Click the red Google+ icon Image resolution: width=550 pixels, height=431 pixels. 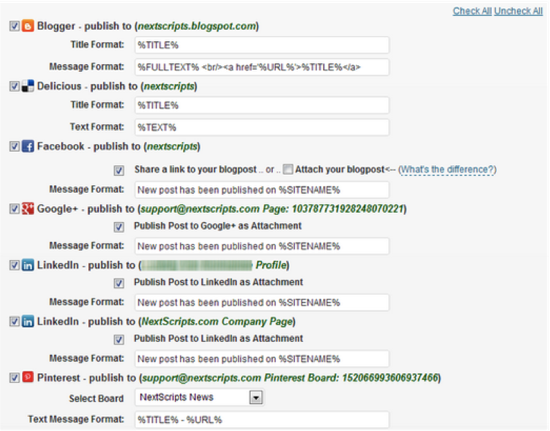[x=28, y=209]
